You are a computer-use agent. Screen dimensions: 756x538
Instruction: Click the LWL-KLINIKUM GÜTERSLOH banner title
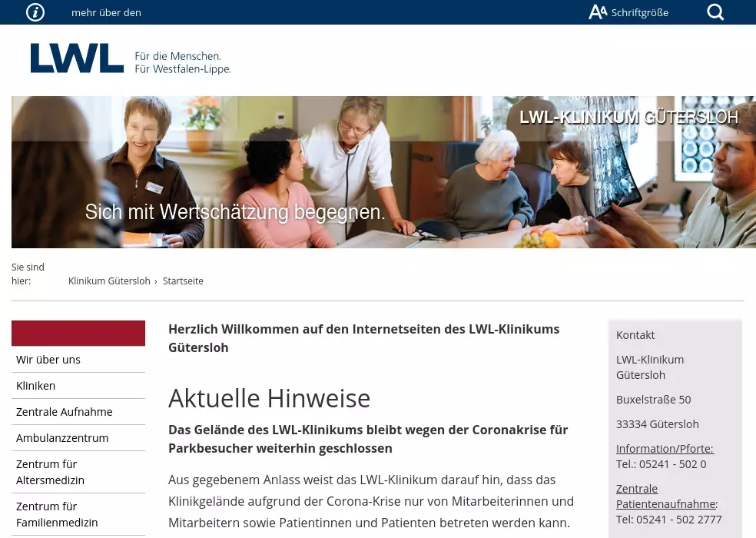click(x=628, y=118)
